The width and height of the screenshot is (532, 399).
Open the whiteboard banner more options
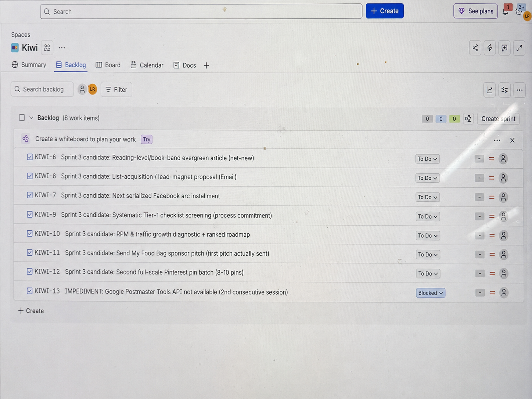497,140
